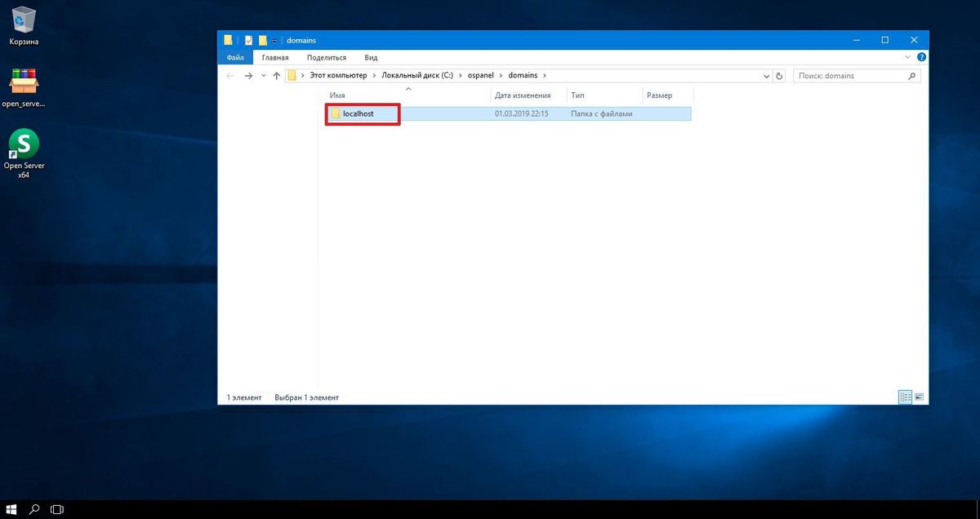Viewport: 980px width, 519px height.
Task: Open Explorer help question mark
Action: coord(921,57)
